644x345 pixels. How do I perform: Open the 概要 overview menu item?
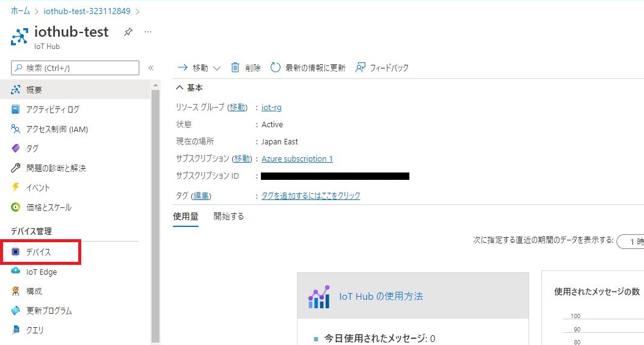point(75,90)
